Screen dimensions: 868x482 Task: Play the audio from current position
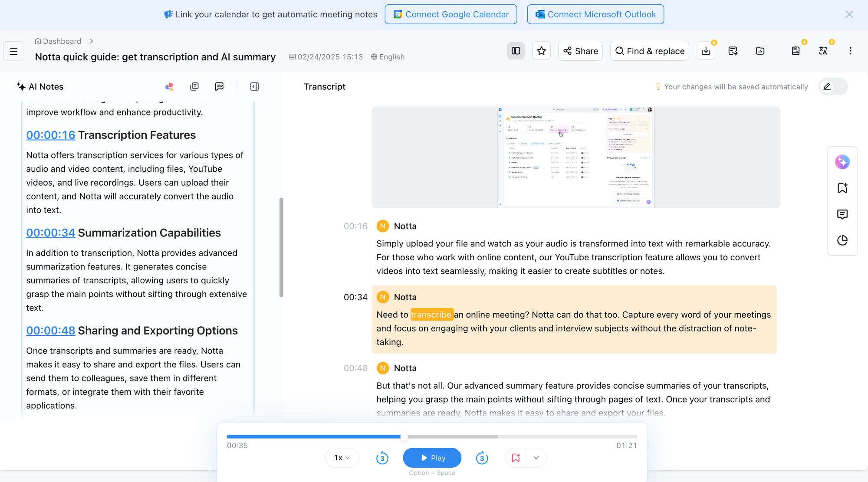(x=432, y=458)
